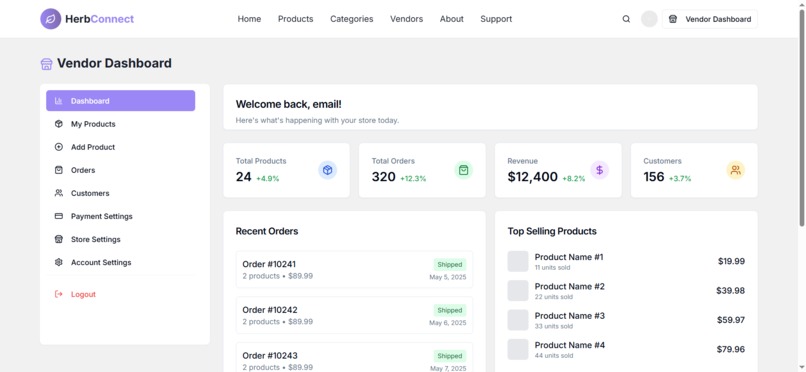Click thumbnail of Product Name #2
806x372 pixels.
pos(518,290)
